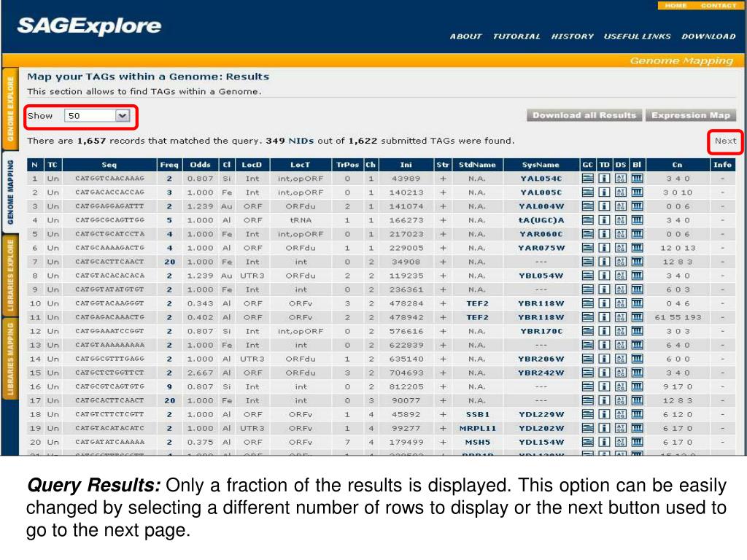Open DS icon in YAL005C row
Image resolution: width=747 pixels, height=560 pixels.
pos(620,192)
